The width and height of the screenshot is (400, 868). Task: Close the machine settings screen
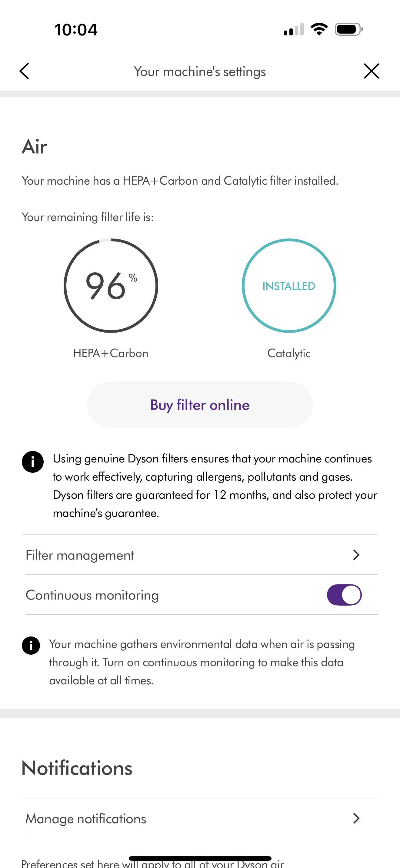point(371,71)
